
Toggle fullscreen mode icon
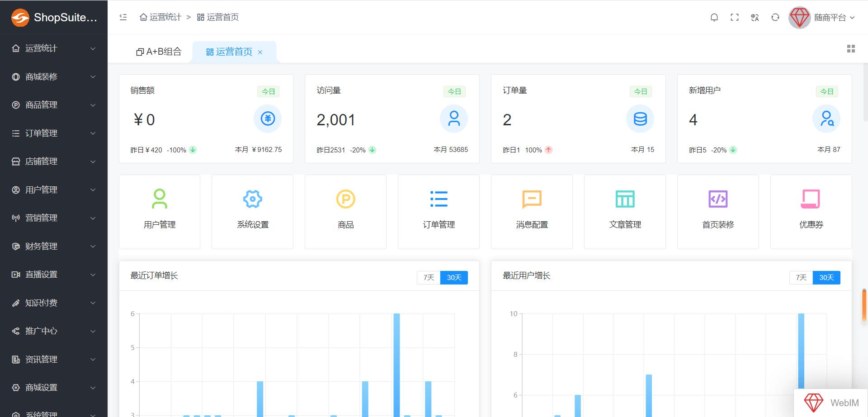click(735, 17)
